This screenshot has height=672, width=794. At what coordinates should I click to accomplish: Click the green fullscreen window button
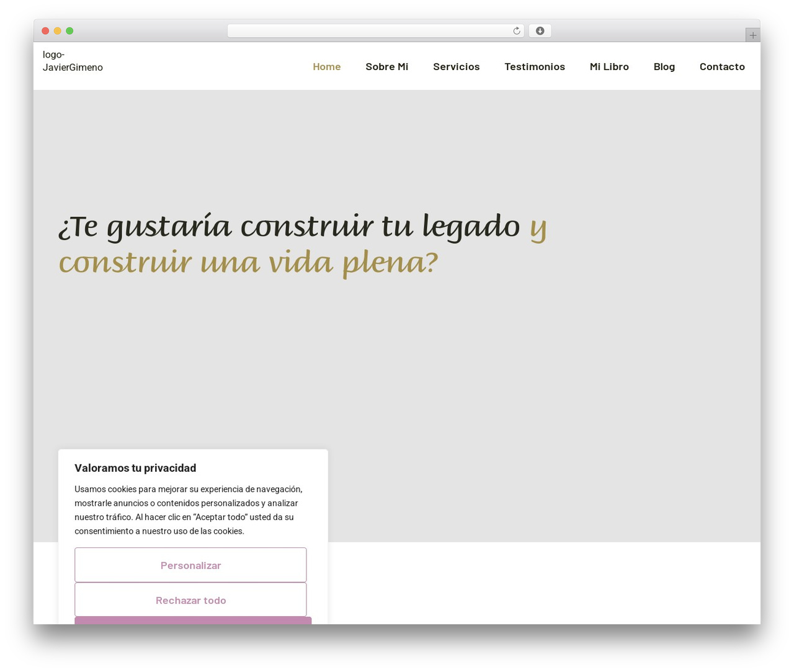tap(69, 31)
